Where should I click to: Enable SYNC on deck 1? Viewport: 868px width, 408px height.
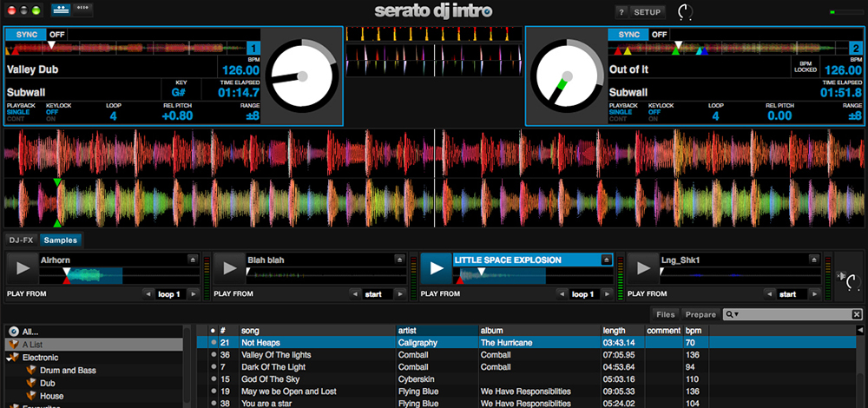[x=25, y=35]
